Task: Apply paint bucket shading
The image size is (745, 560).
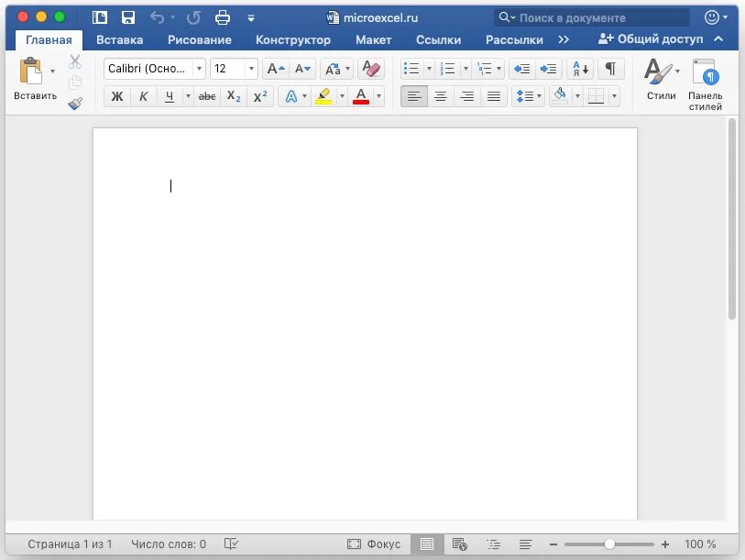Action: click(x=560, y=96)
